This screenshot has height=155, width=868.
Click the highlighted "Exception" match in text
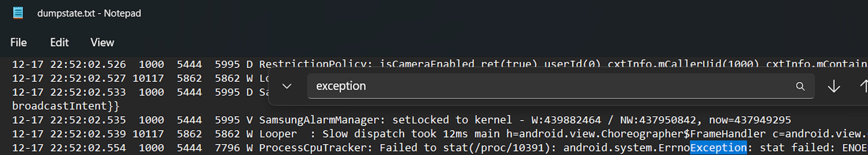[x=718, y=148]
